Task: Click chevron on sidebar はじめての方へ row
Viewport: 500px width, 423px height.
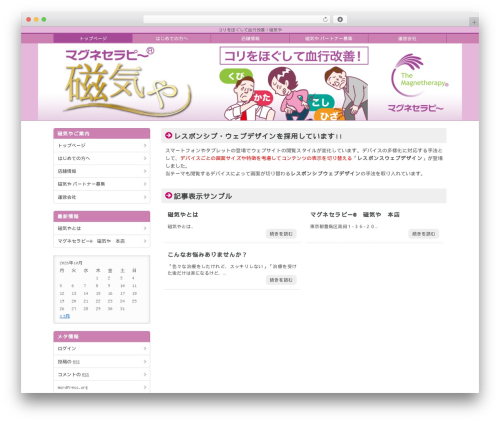Action: pyautogui.click(x=145, y=158)
